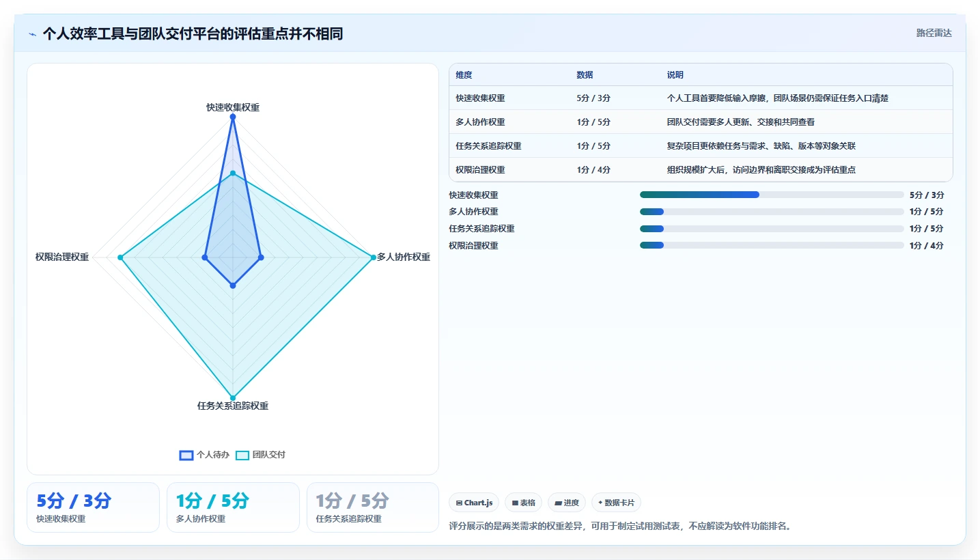Click the 快速收集权重 progress bar

click(x=772, y=195)
